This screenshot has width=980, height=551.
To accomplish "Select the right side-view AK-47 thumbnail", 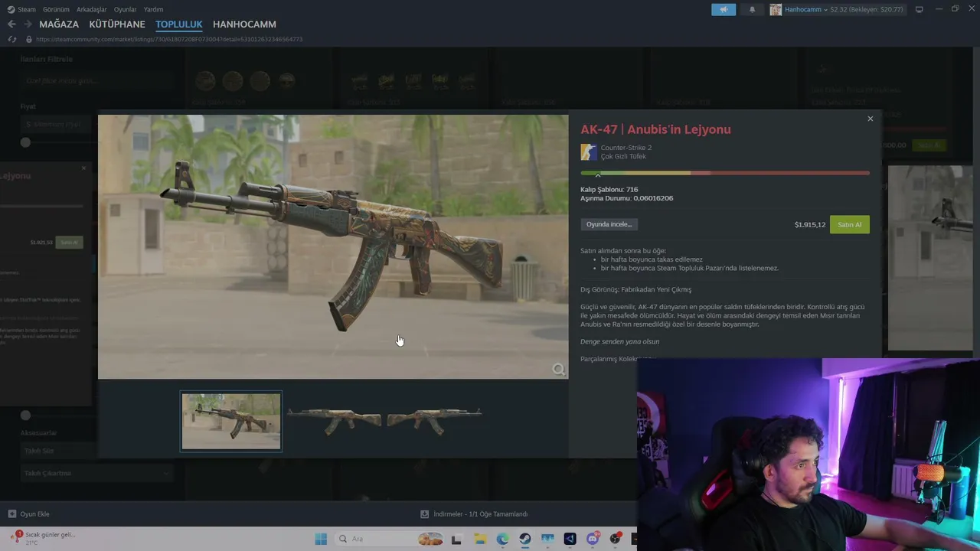I will (x=435, y=420).
